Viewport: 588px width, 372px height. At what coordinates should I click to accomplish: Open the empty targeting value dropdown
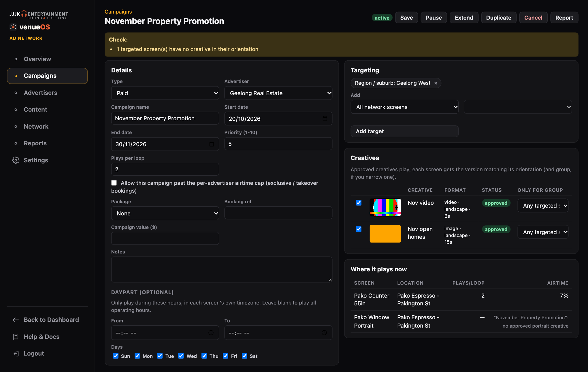[x=518, y=107]
